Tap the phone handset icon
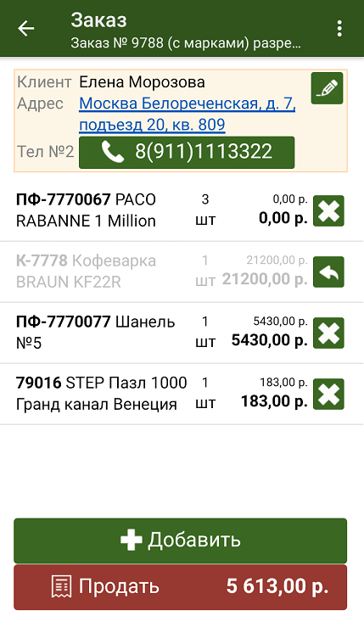The height and width of the screenshot is (627, 364). pos(112,152)
